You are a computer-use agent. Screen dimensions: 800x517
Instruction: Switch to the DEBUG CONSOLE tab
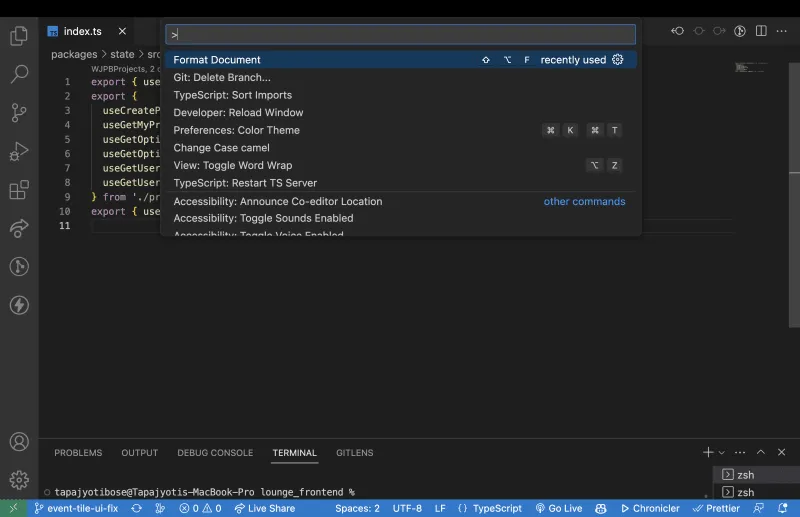coord(215,453)
